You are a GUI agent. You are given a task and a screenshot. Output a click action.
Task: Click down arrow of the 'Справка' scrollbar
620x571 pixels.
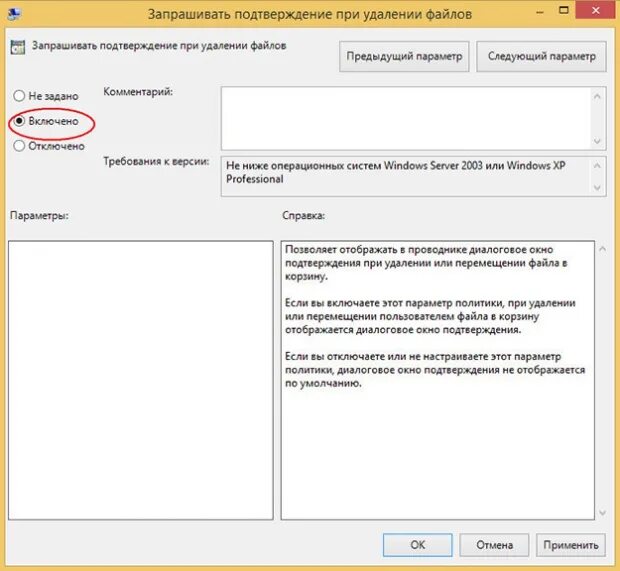pos(603,512)
